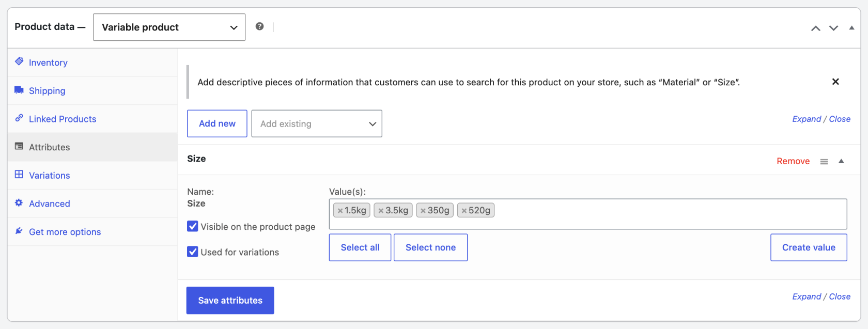Collapse the Size attribute section
This screenshot has width=868, height=329.
[841, 161]
